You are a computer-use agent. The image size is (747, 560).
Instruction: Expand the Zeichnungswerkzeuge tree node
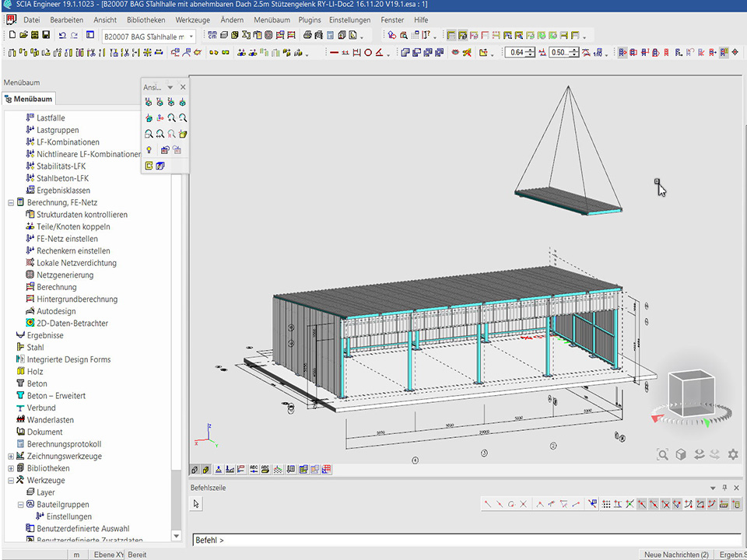pyautogui.click(x=11, y=457)
